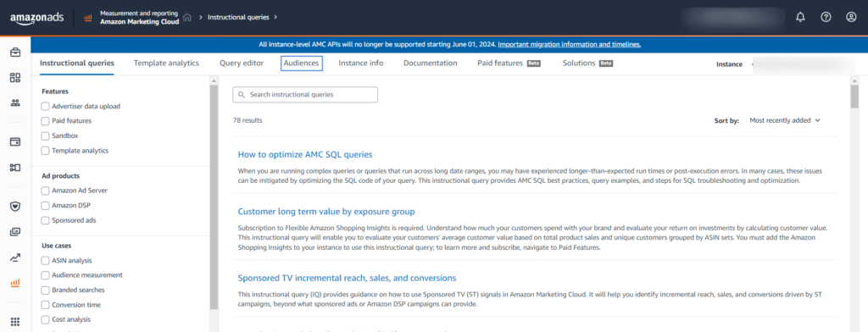Click Instructional queries in the breadcrumb
This screenshot has width=868, height=332.
coord(238,17)
